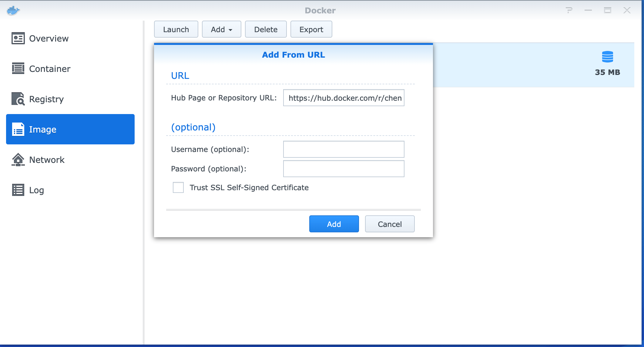
Task: Open the help question mark icon
Action: tap(569, 11)
